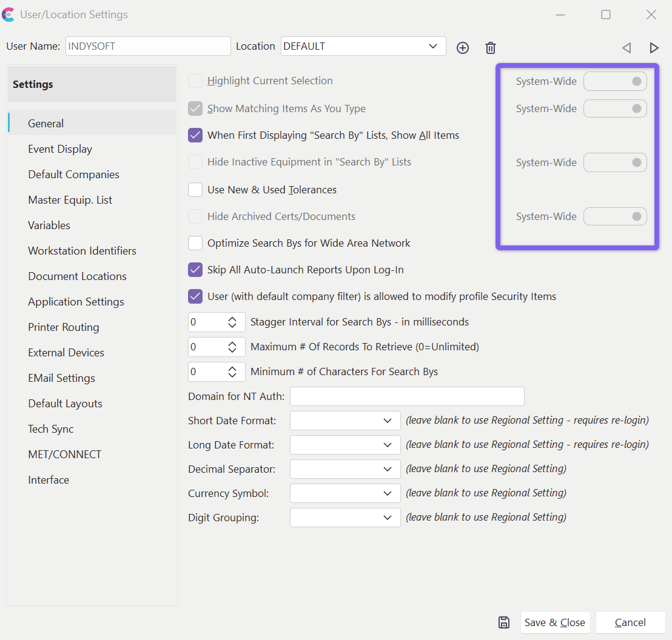Click the delete trash can icon

tap(491, 48)
